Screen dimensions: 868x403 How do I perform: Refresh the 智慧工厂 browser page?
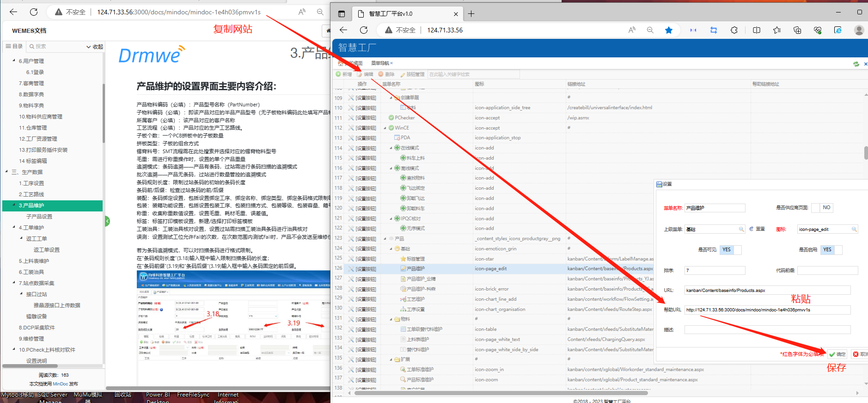click(x=364, y=30)
